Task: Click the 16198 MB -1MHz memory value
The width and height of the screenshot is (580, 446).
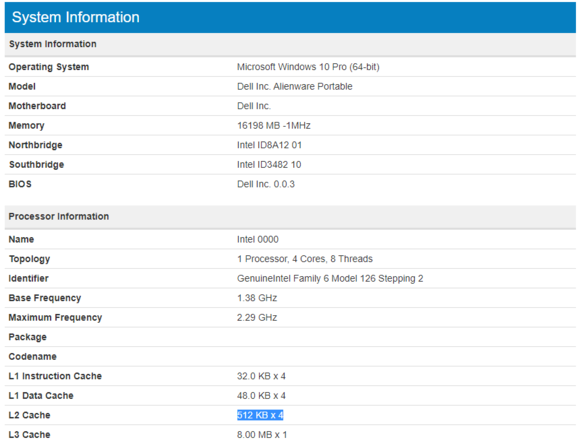Action: pos(274,126)
